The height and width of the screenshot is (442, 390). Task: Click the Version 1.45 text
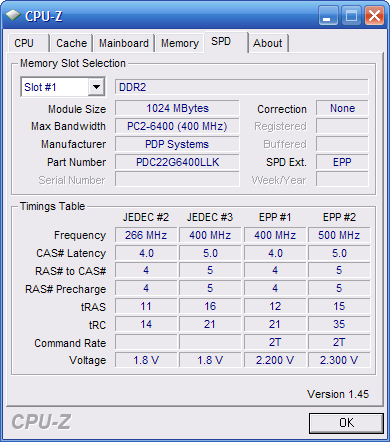tap(338, 394)
